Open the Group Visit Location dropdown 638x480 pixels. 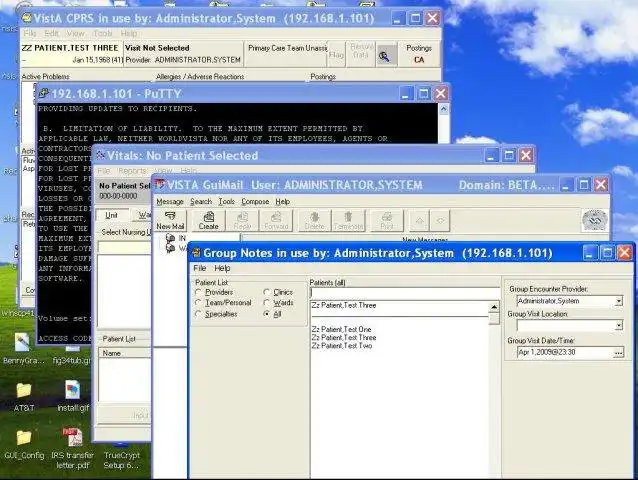(x=618, y=325)
